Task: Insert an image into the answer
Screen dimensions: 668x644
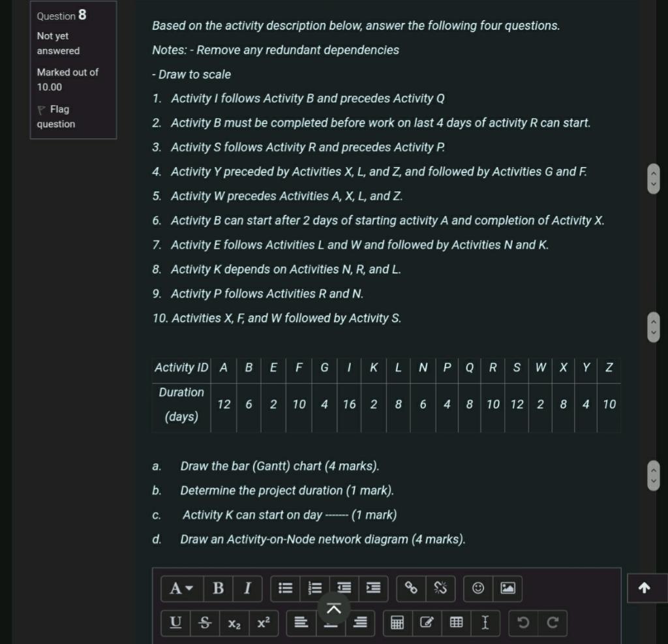Action: point(509,588)
